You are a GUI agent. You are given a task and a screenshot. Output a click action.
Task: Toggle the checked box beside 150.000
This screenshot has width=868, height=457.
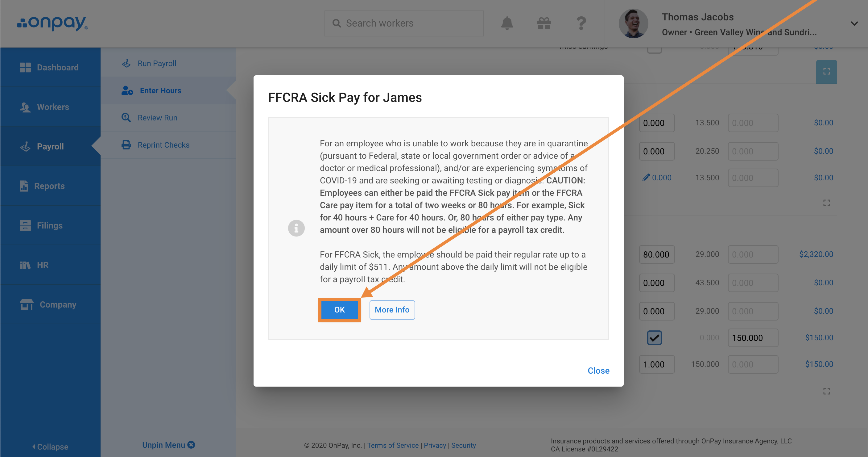point(654,338)
